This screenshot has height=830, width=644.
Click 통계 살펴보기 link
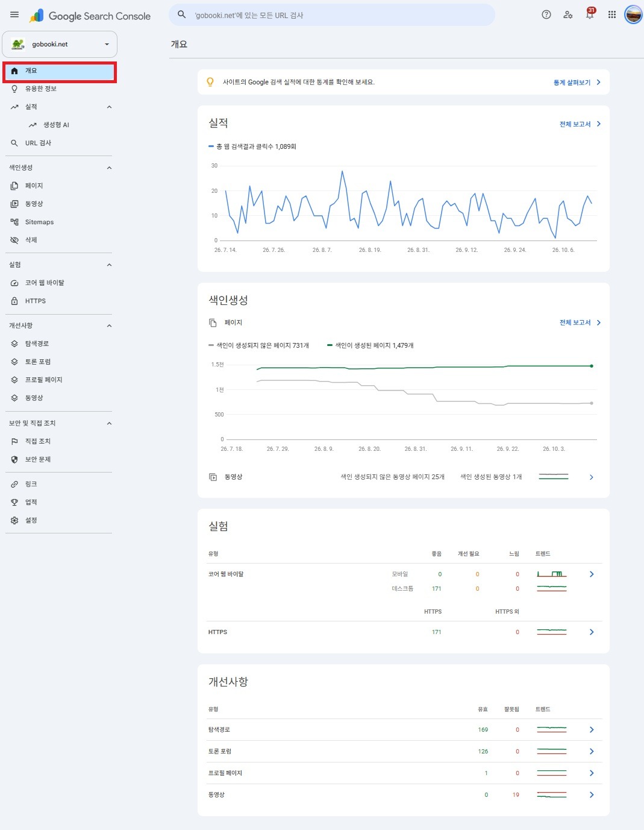pyautogui.click(x=577, y=83)
